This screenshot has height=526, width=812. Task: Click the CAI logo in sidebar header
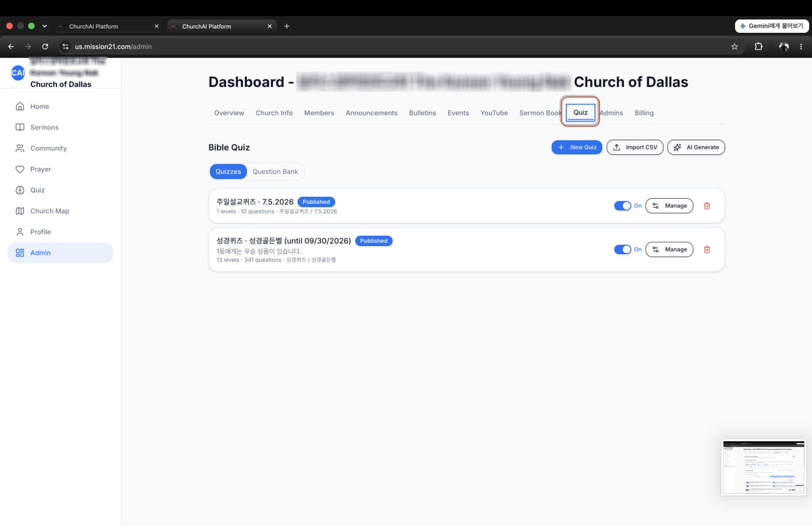[x=18, y=73]
